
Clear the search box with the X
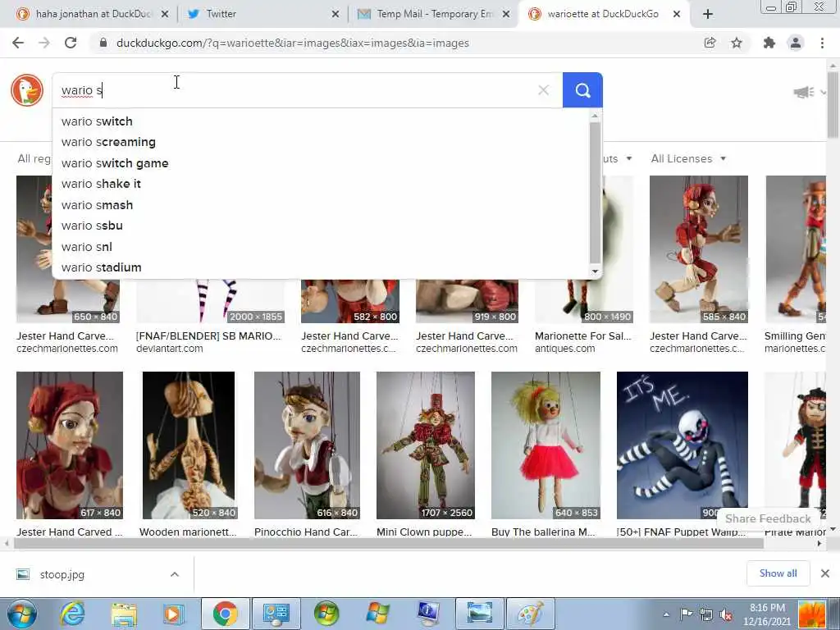click(543, 90)
